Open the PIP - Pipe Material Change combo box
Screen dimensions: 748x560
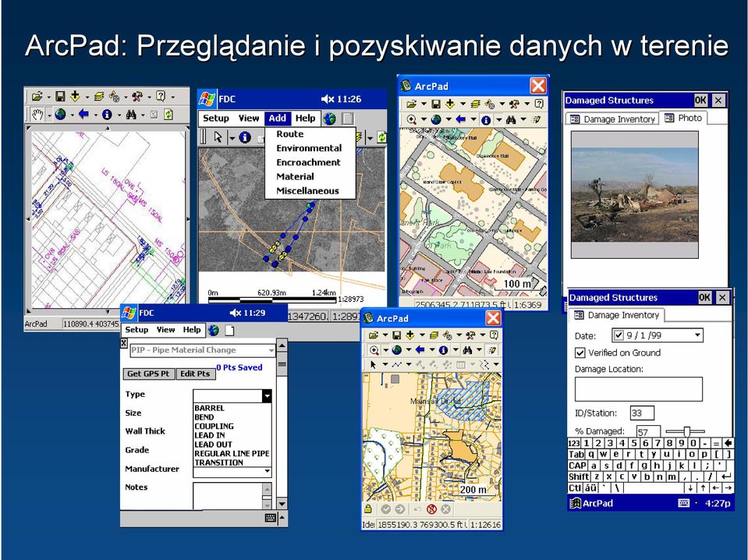(x=203, y=350)
